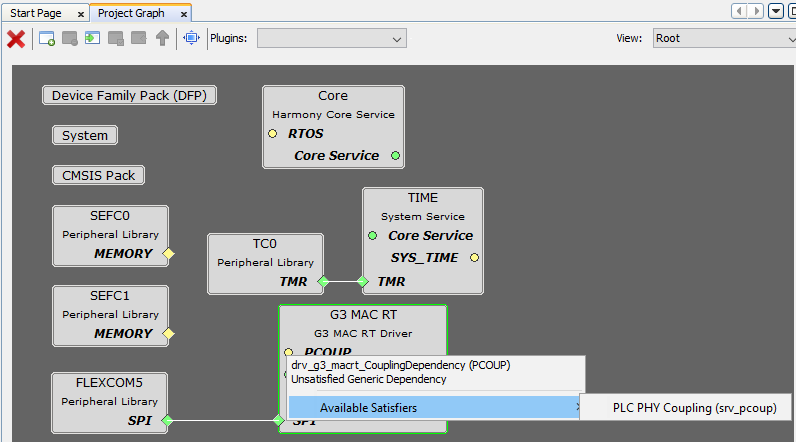Screen dimensions: 796x442
Task: Click the add-to-group icon with green arrow
Action: pos(92,38)
